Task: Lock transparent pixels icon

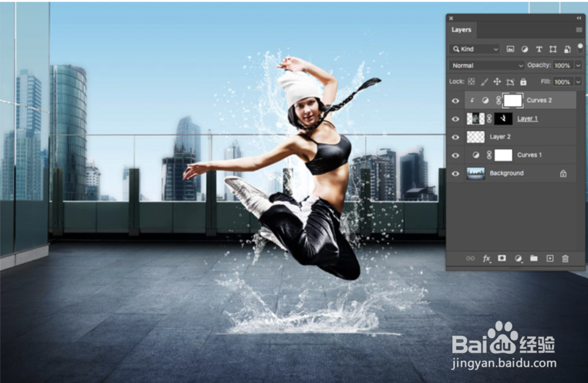Action: pos(472,82)
